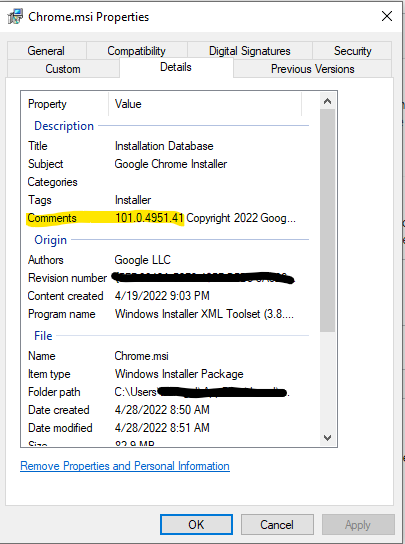The height and width of the screenshot is (544, 405).
Task: Click the Program name property label
Action: (x=62, y=314)
